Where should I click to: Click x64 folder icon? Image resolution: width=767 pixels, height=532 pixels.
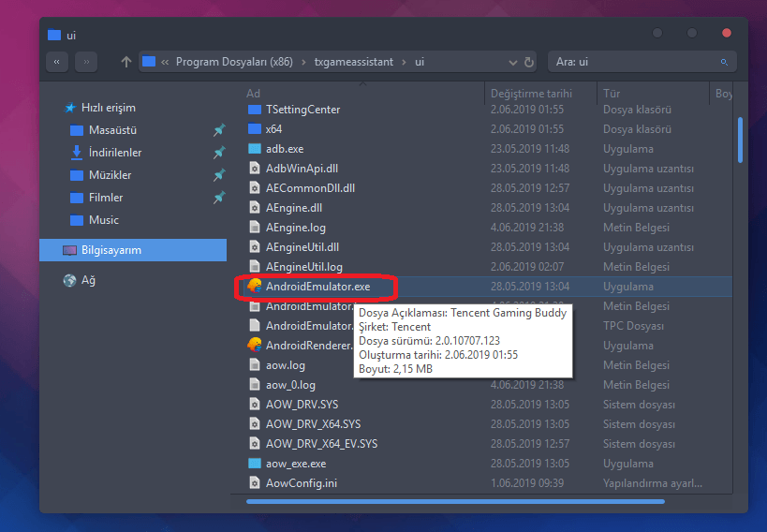point(255,129)
